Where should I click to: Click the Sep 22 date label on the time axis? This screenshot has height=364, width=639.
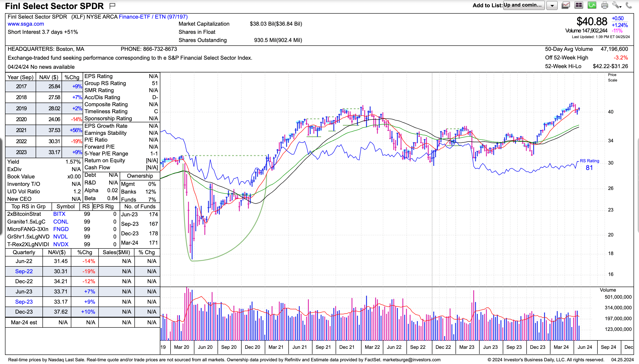tap(418, 347)
